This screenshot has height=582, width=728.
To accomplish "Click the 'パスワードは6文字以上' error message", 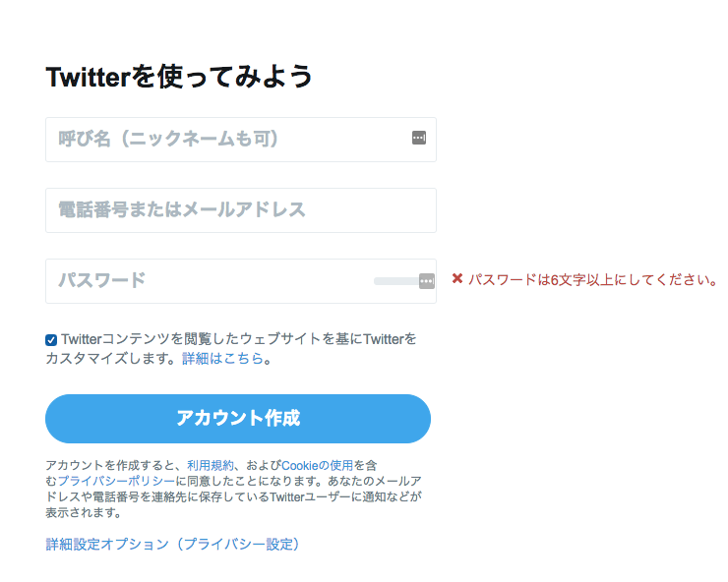I will click(x=592, y=279).
